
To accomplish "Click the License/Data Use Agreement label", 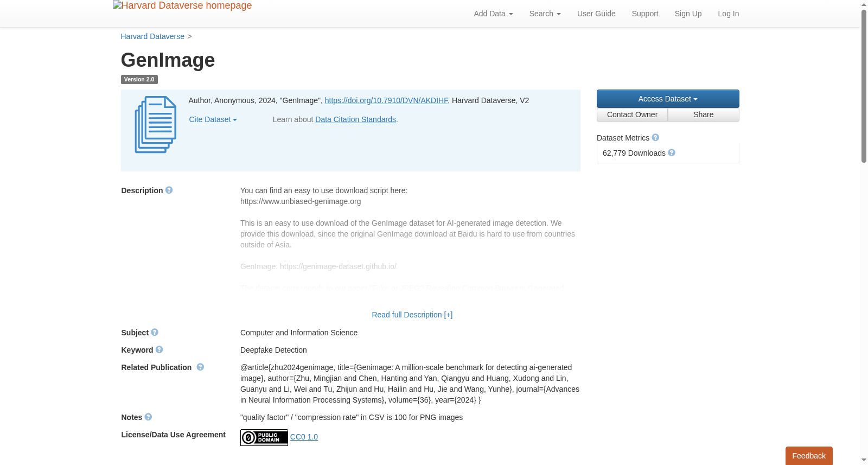I will coord(173,435).
